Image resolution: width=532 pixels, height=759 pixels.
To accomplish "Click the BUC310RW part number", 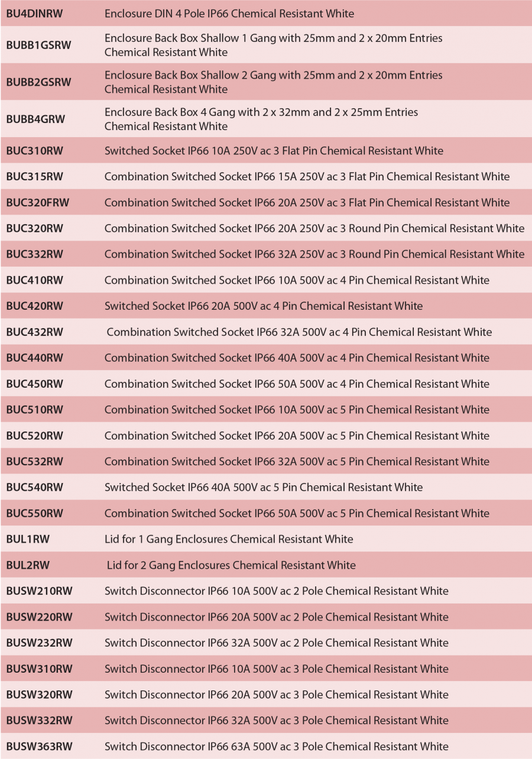I will point(34,151).
